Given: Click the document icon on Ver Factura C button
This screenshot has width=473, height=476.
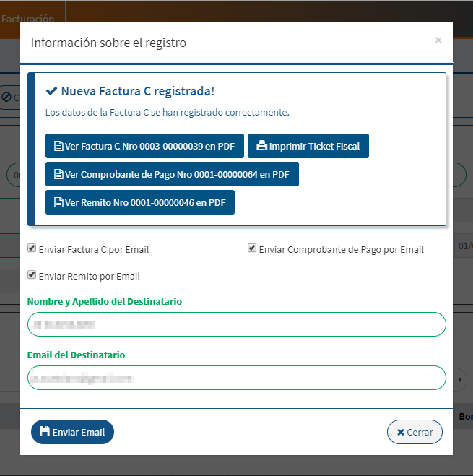Looking at the screenshot, I should coord(58,146).
